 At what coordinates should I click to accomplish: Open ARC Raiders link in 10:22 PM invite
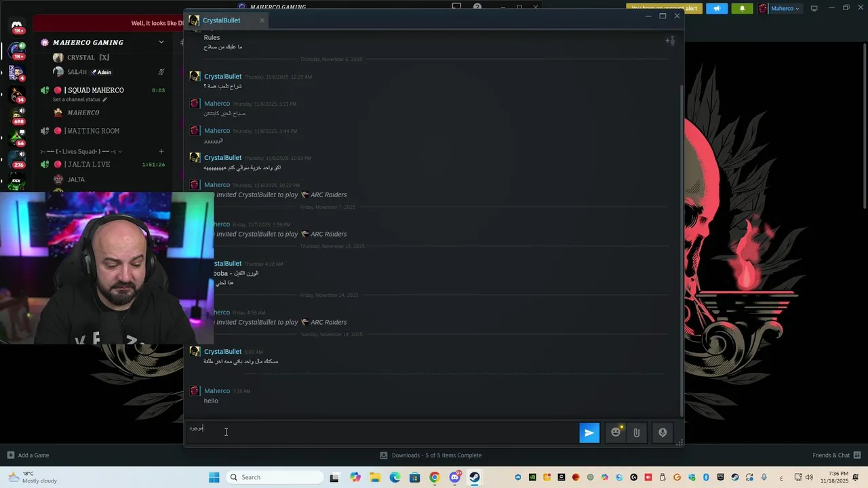click(328, 195)
